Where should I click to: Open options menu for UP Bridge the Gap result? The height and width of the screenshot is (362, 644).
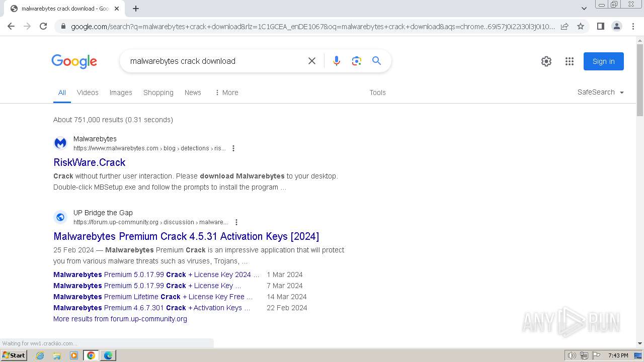click(x=236, y=222)
